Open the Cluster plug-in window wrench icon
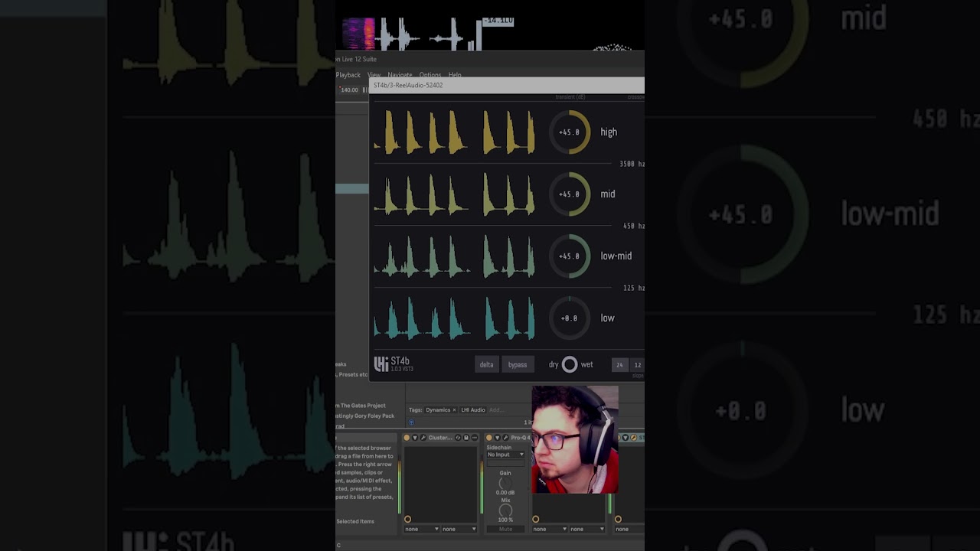980x551 pixels. point(423,438)
